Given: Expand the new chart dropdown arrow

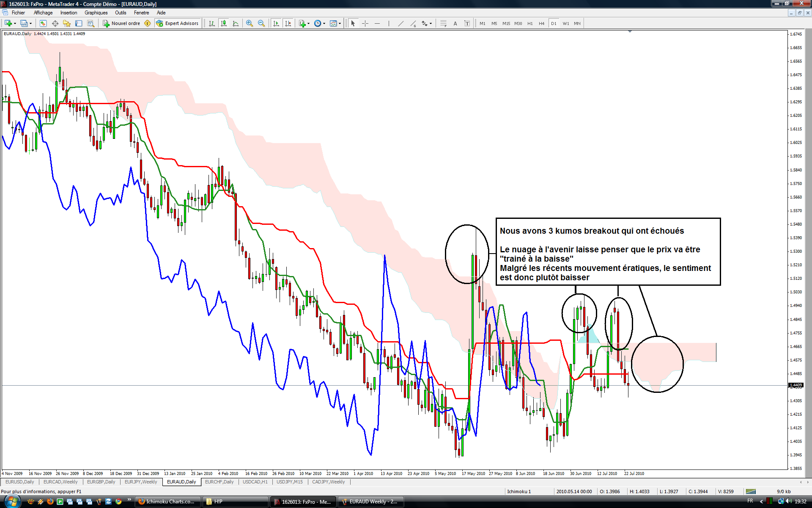Looking at the screenshot, I should [x=15, y=24].
